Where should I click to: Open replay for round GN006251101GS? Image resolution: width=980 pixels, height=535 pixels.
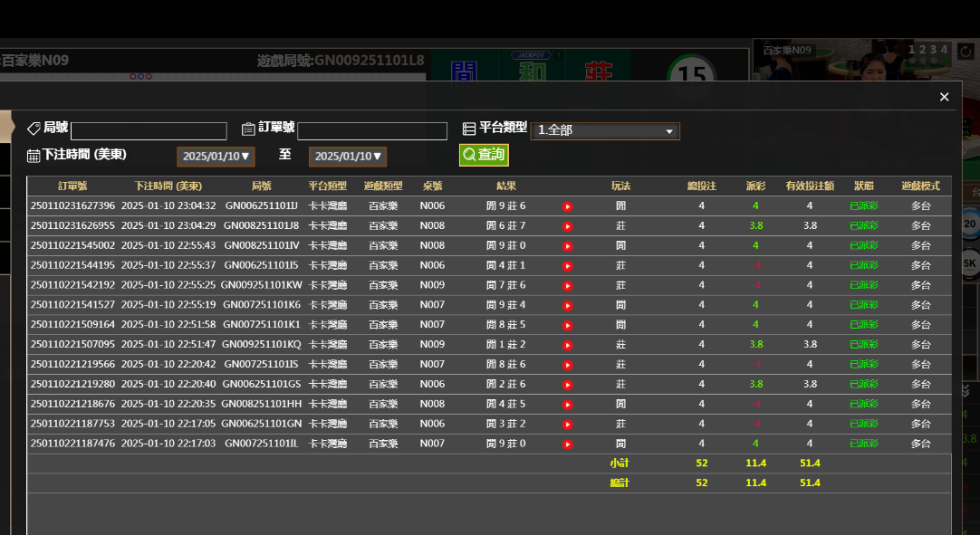(568, 385)
